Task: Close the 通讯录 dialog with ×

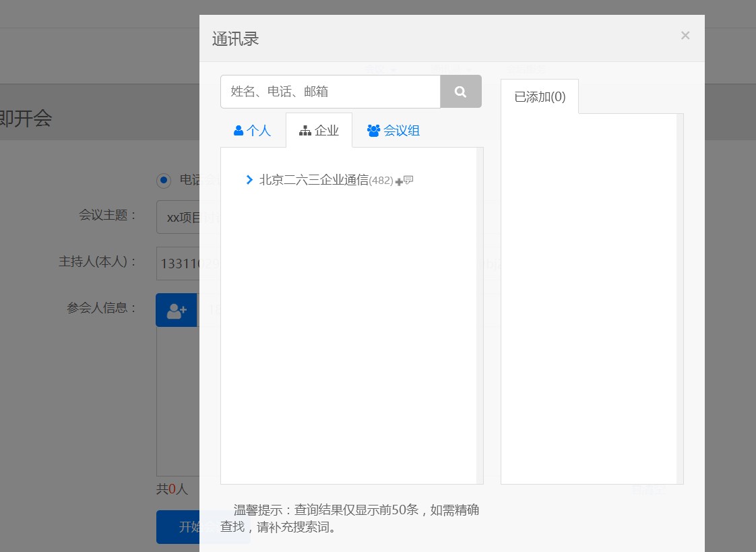Action: point(685,36)
